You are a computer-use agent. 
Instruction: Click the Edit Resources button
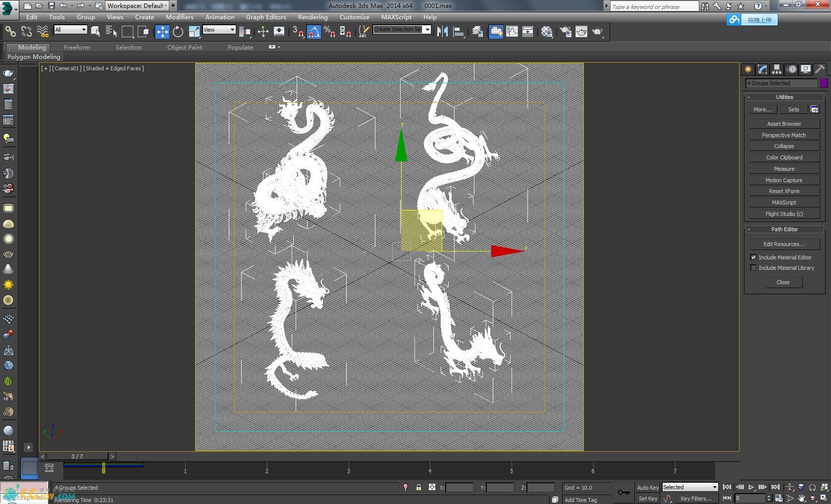[x=784, y=244]
